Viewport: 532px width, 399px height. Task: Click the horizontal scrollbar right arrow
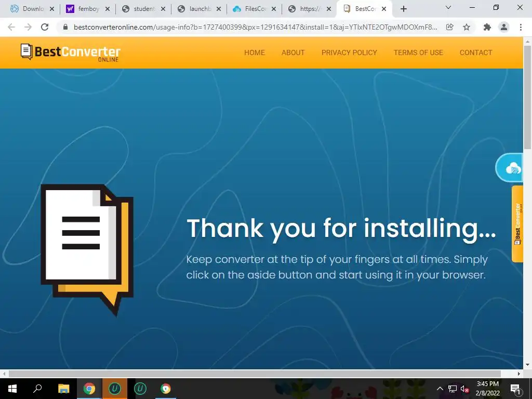(x=519, y=374)
